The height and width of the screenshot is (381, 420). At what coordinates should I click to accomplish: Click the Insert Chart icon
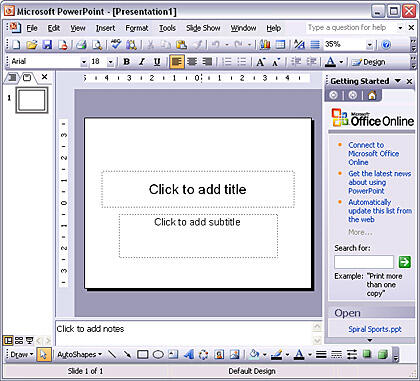265,45
